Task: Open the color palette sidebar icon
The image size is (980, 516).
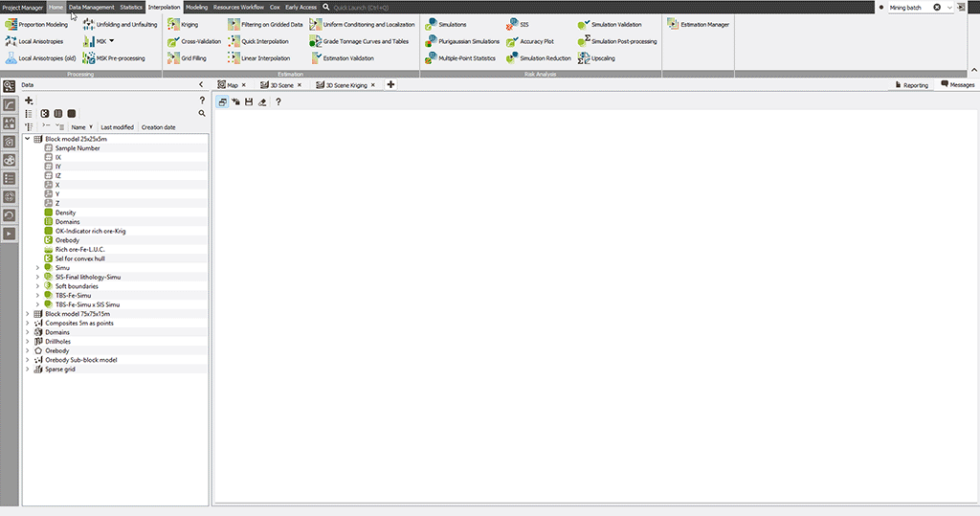Action: point(10,160)
